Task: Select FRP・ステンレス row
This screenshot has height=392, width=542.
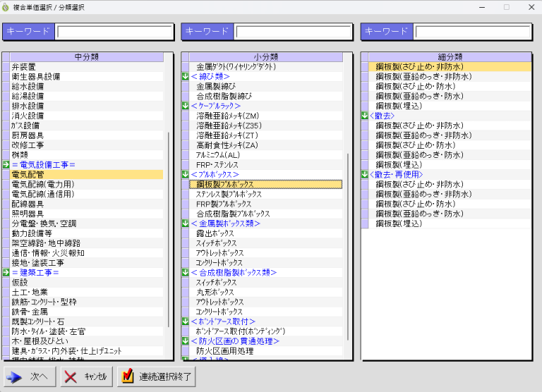Action: (266, 165)
